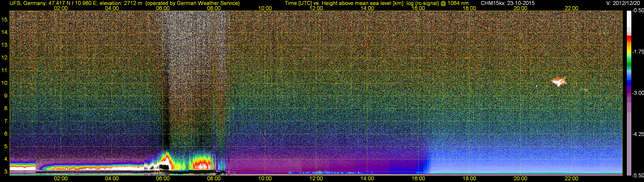Image resolution: width=644 pixels, height=182 pixels.
Task: Click the red band of the color bar
Action: [629, 39]
